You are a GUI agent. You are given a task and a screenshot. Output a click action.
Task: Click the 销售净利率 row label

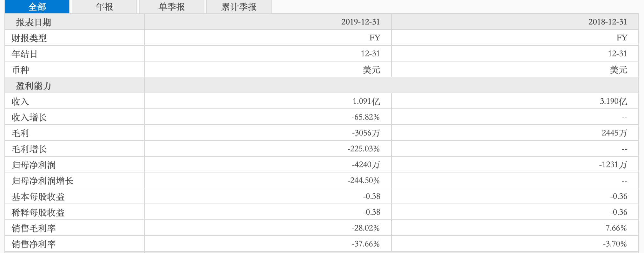coord(34,244)
